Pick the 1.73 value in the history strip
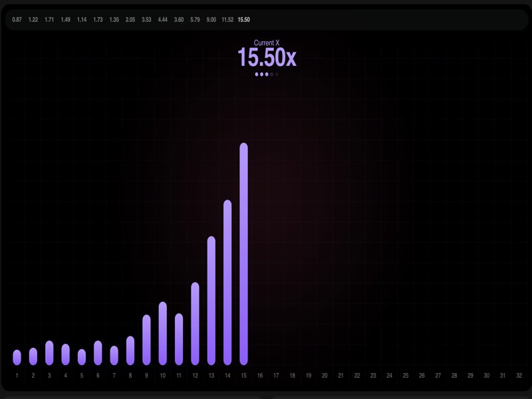532x399 pixels. point(98,20)
